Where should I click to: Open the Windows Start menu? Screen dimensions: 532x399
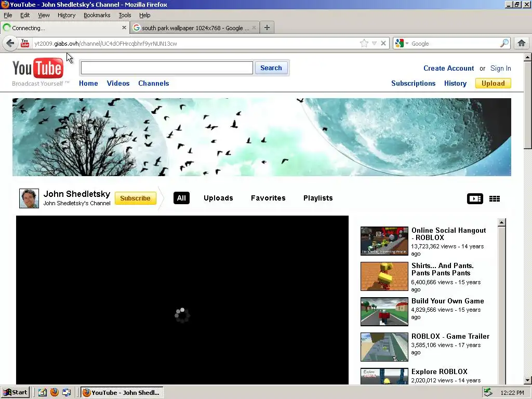click(15, 393)
